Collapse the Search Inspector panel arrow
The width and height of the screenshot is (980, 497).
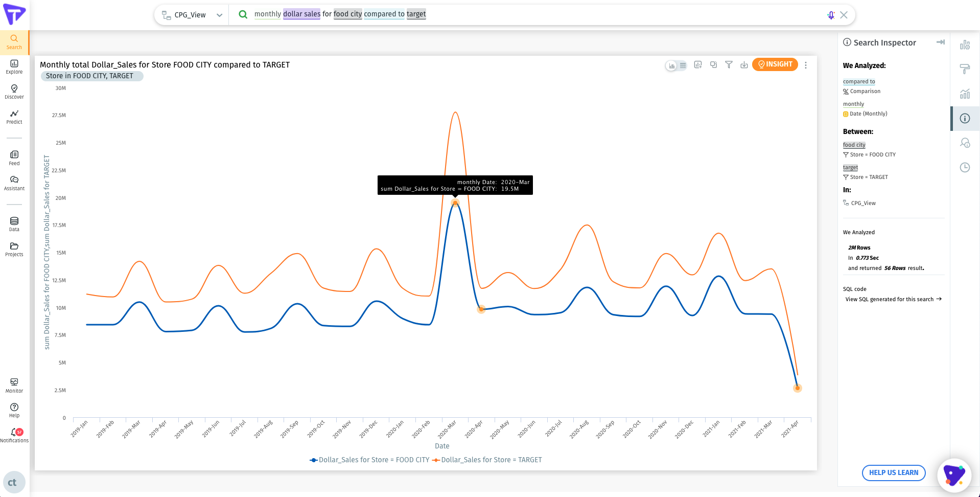(x=940, y=42)
